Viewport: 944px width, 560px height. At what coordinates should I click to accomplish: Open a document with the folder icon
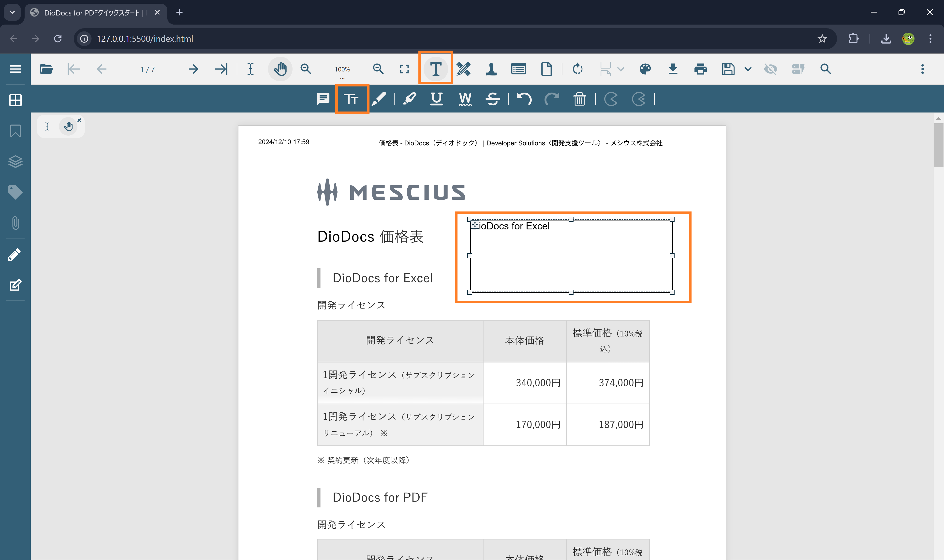(46, 69)
